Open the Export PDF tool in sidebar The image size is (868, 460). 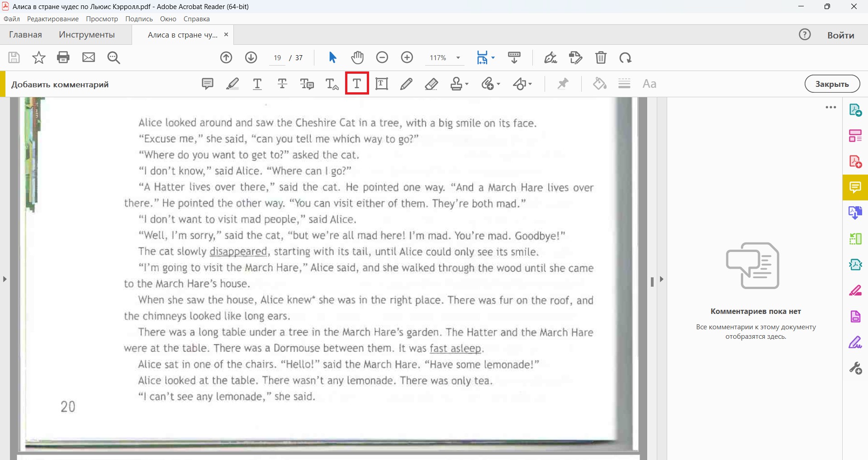pyautogui.click(x=855, y=110)
